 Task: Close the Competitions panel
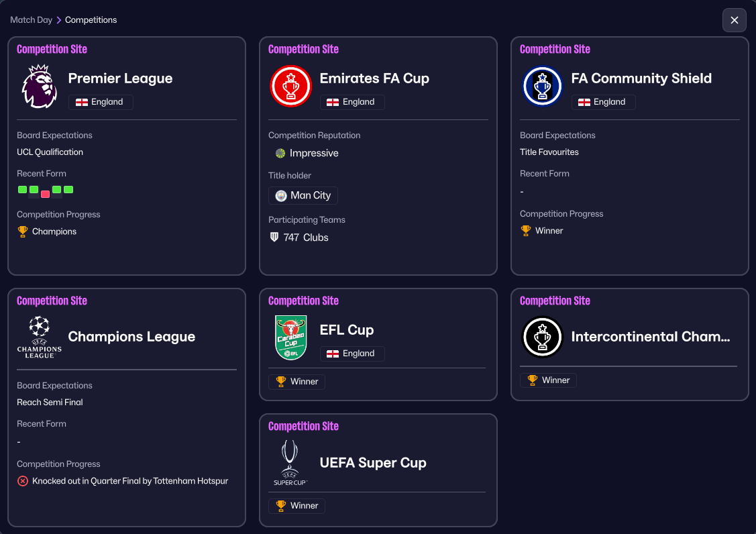point(734,20)
